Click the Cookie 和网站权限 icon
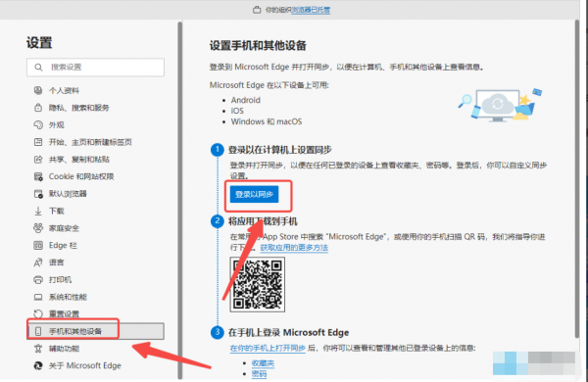 [38, 176]
